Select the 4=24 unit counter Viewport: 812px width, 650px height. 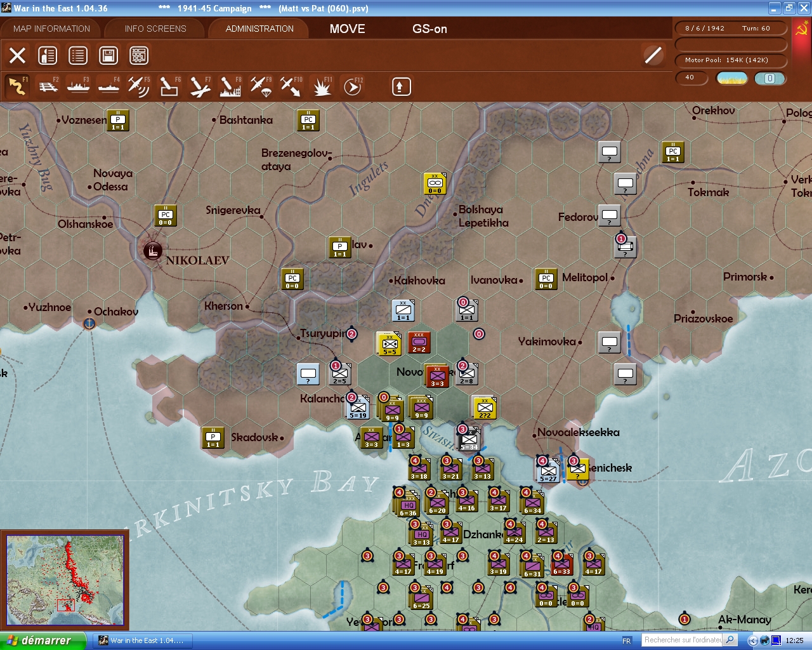coord(514,533)
